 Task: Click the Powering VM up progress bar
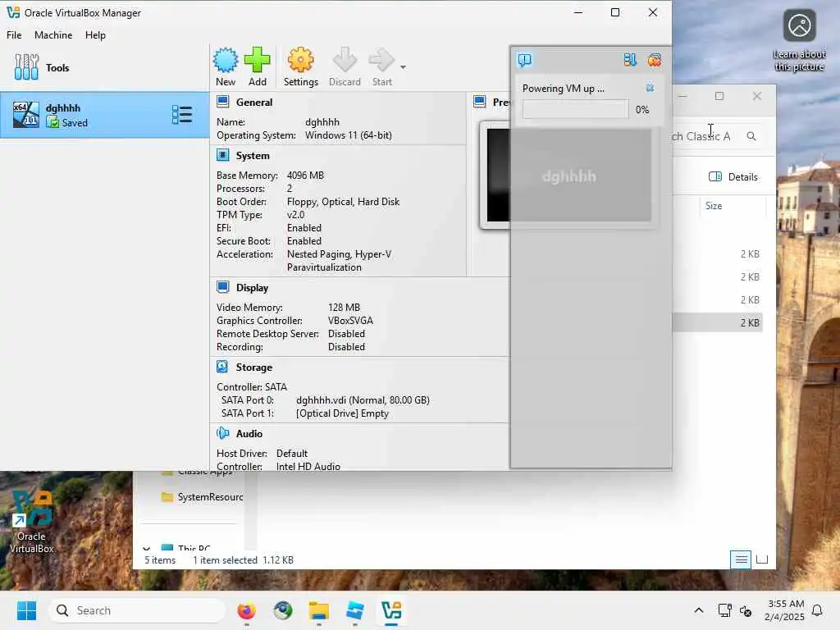[x=575, y=110]
